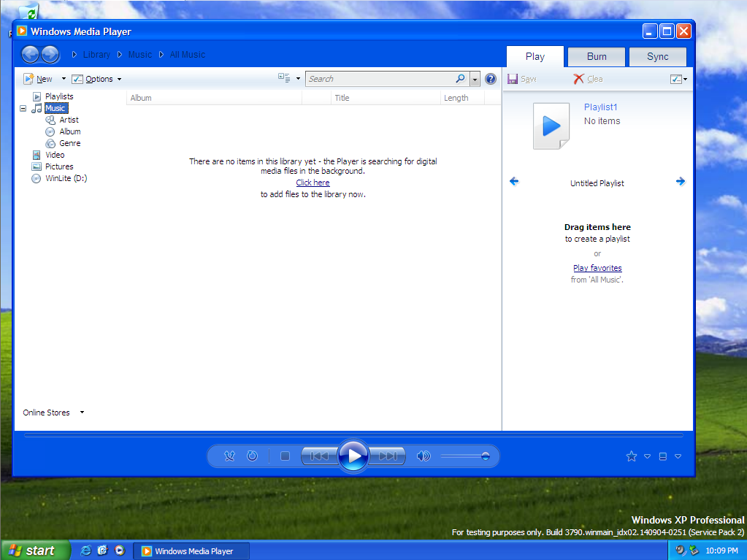This screenshot has height=560, width=747.
Task: Launch Internet Explorer from Quick Launch
Action: pyautogui.click(x=85, y=551)
